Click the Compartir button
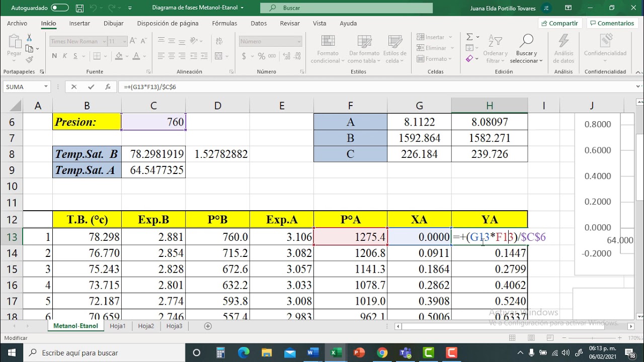The width and height of the screenshot is (644, 362). tap(559, 23)
